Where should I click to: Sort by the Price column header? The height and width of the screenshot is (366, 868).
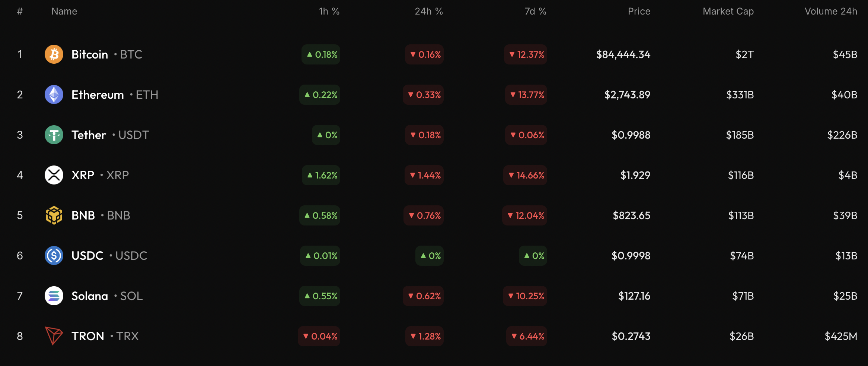click(x=639, y=11)
